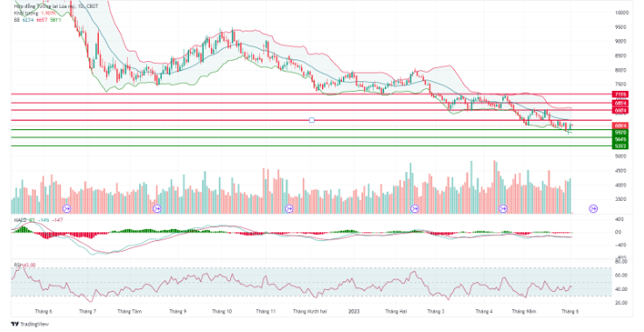644x332 pixels.
Task: Click the Tháng 3 time axis label
Action: point(436,312)
